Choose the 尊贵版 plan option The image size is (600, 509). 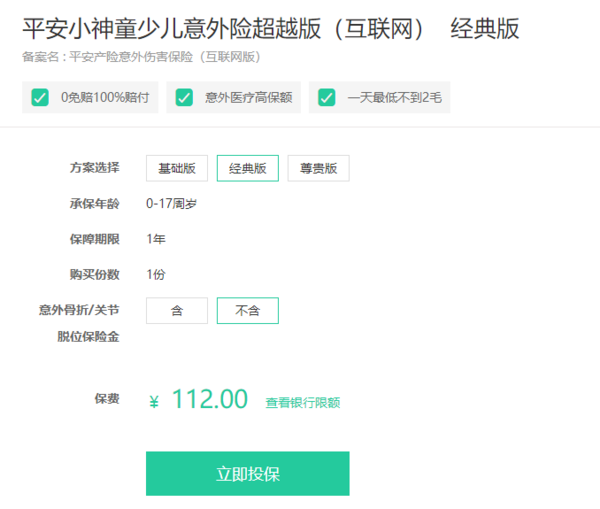coord(318,168)
